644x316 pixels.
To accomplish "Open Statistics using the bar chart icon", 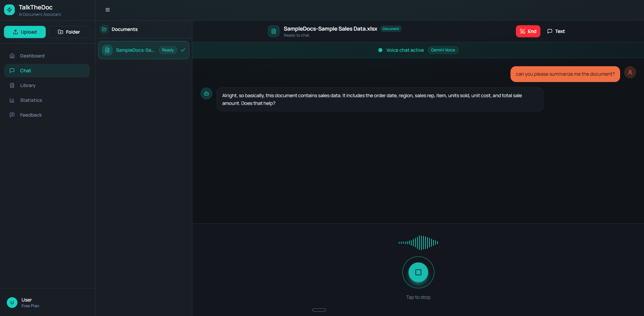I will coord(12,100).
